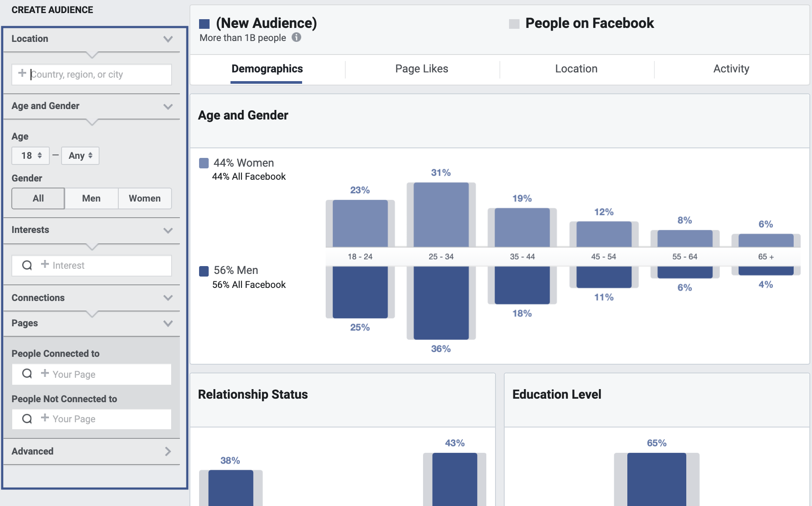Open the Activity tab
The height and width of the screenshot is (506, 812).
[731, 68]
